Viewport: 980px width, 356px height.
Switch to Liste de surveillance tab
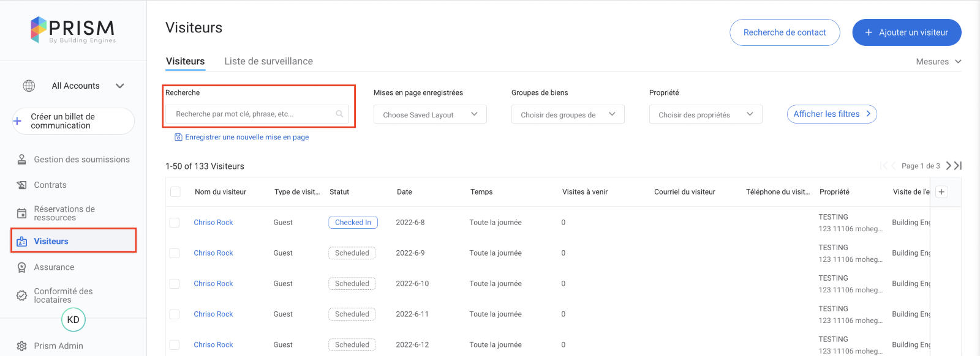click(268, 61)
